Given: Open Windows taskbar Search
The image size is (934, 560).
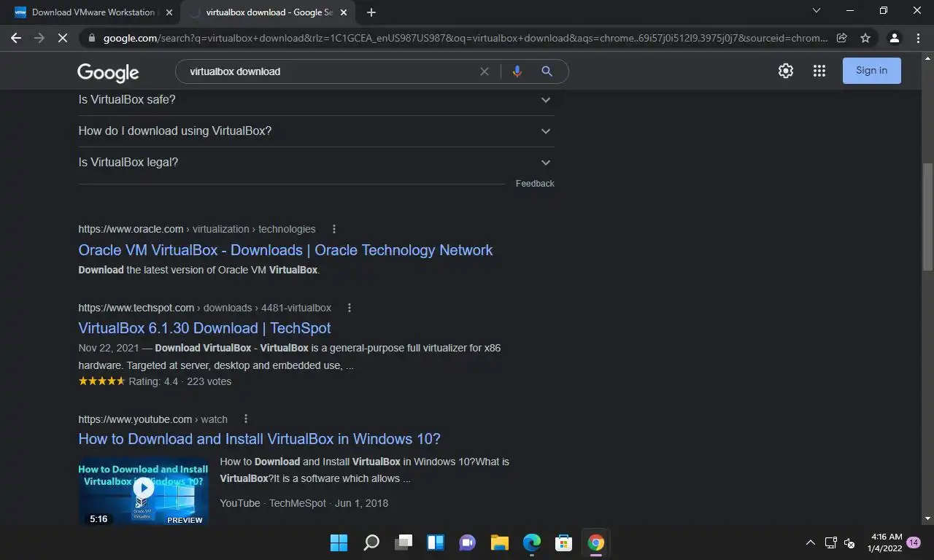Looking at the screenshot, I should click(371, 542).
